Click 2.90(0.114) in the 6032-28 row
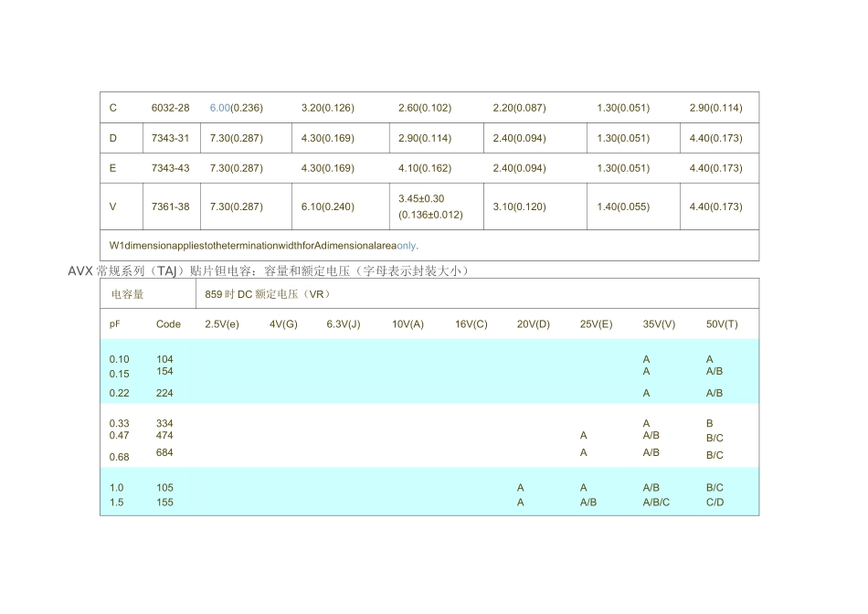 point(715,108)
